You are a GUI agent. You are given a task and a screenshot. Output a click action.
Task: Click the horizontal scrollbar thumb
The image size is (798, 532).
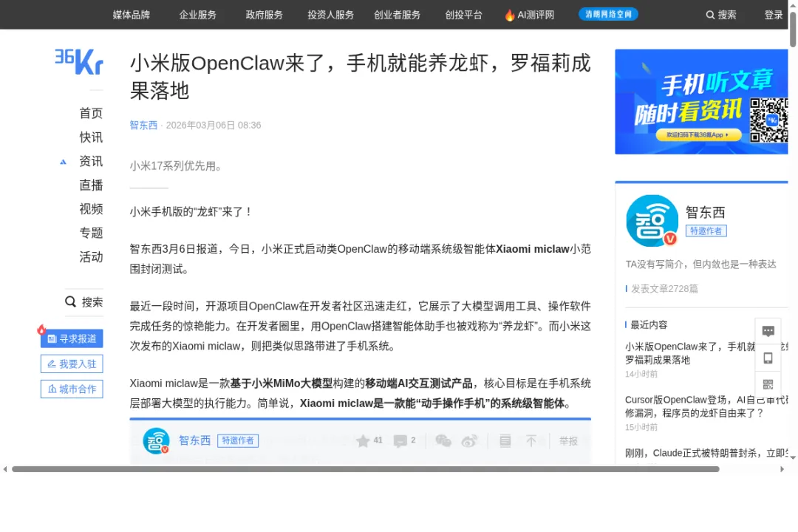[x=366, y=469]
